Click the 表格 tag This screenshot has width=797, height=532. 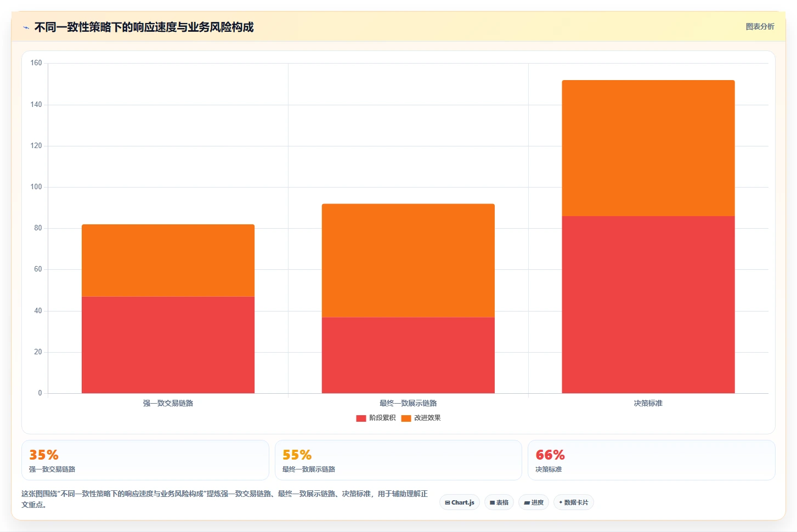coord(499,502)
